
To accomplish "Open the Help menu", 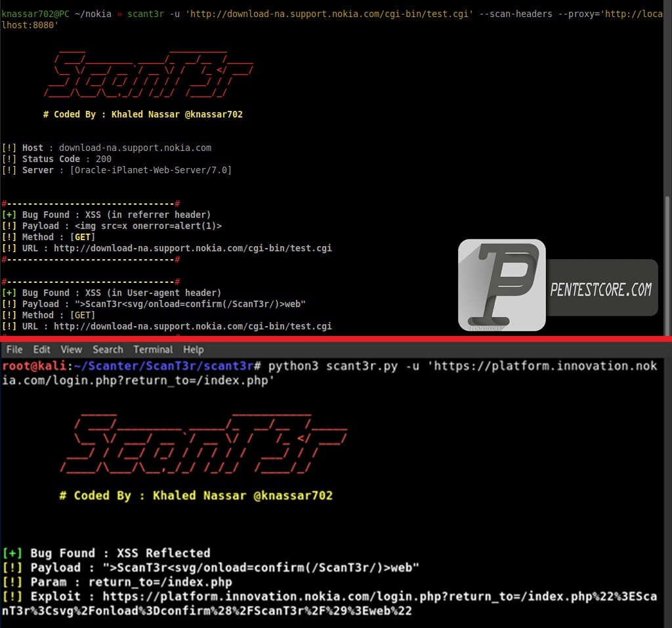I will (x=194, y=350).
